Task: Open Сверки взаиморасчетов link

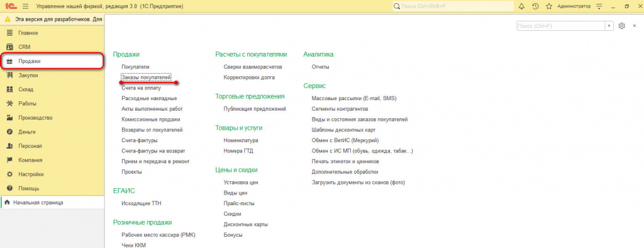Action: pyautogui.click(x=253, y=67)
